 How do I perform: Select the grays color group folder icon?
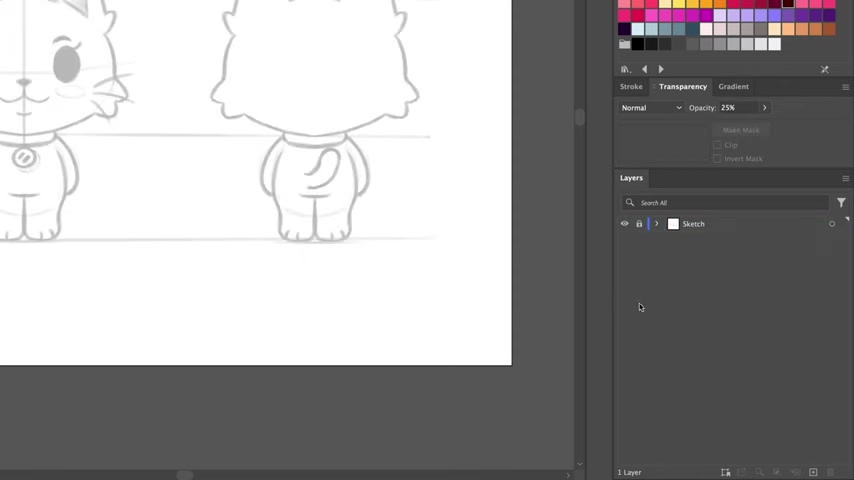click(625, 44)
